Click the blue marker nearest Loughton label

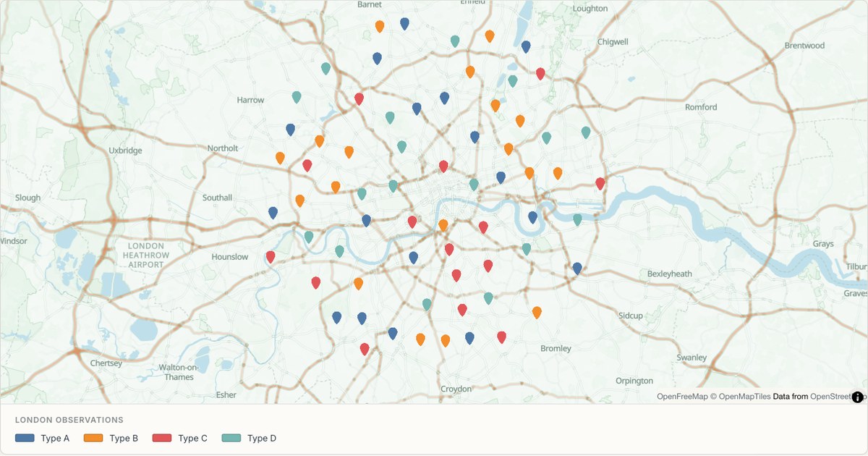526,47
